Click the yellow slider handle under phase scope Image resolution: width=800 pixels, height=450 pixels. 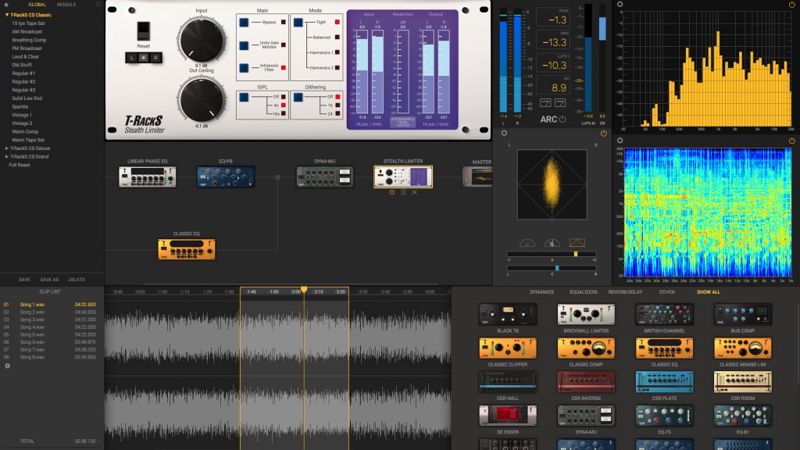coord(576,254)
